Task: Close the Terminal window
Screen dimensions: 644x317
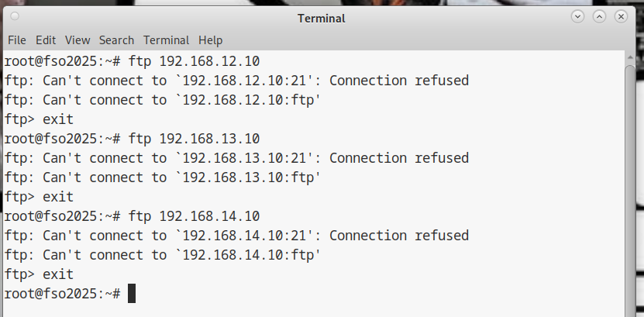Action: pos(621,16)
